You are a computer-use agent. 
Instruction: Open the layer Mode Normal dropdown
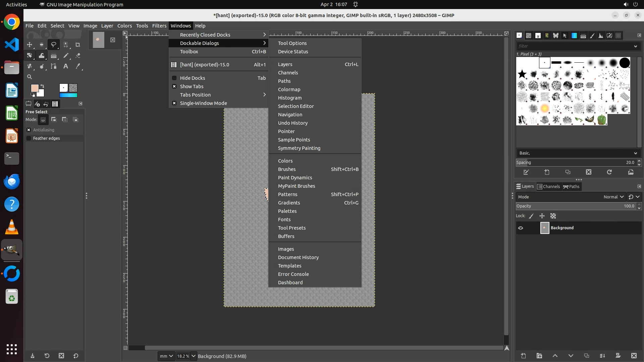pos(613,197)
